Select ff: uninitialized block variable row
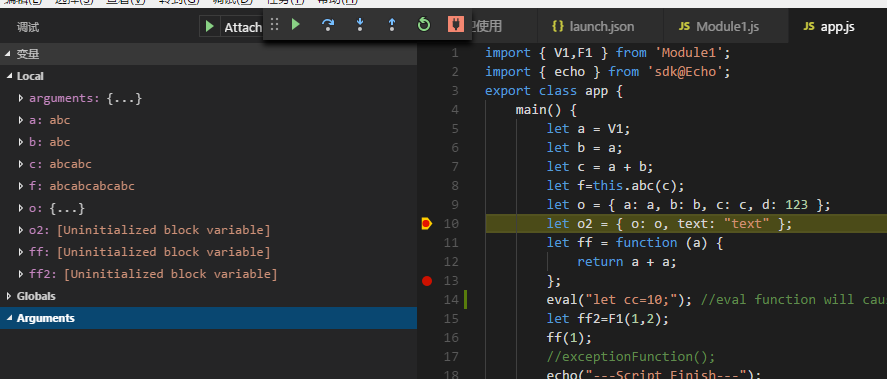Image resolution: width=887 pixels, height=379 pixels. point(208,252)
